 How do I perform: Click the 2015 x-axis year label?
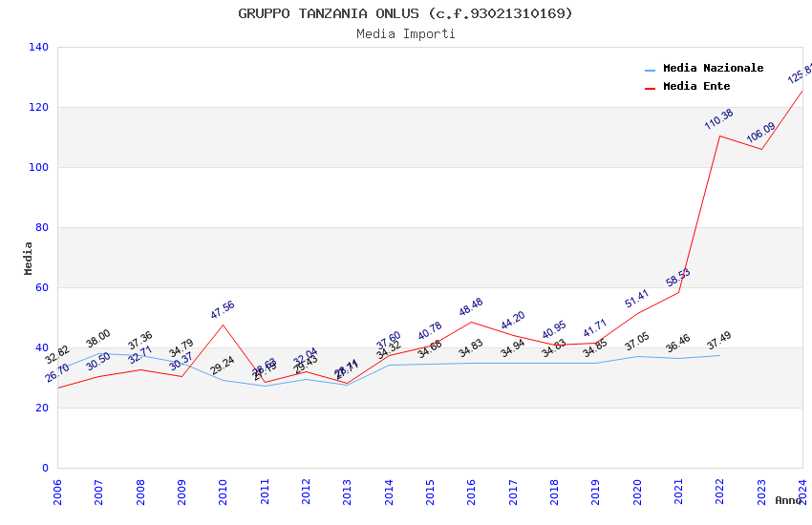[430, 492]
